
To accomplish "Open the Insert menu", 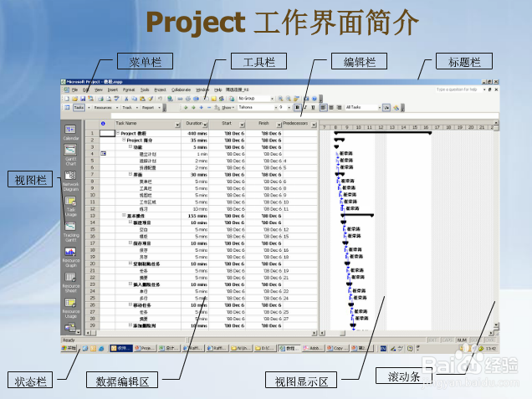I will coord(113,90).
